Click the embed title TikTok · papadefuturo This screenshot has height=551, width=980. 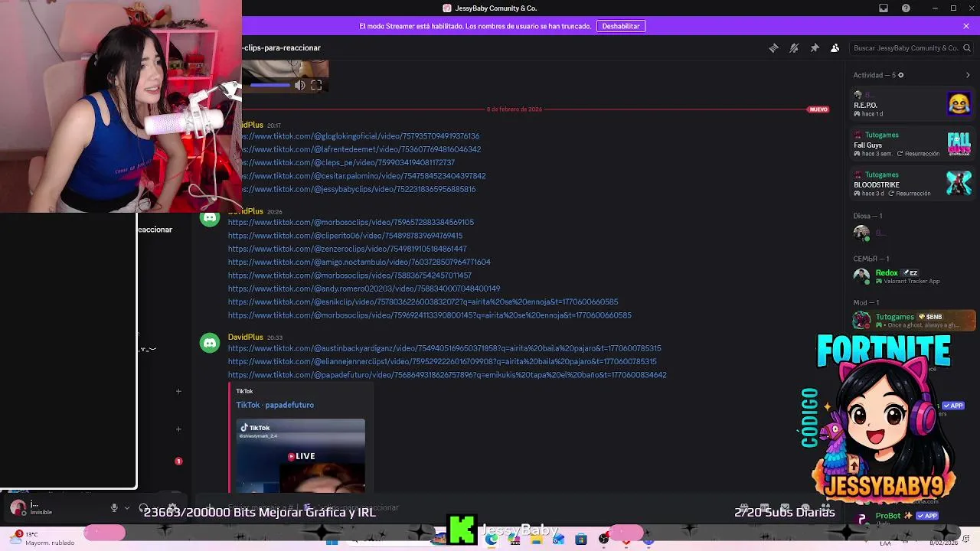(x=275, y=405)
